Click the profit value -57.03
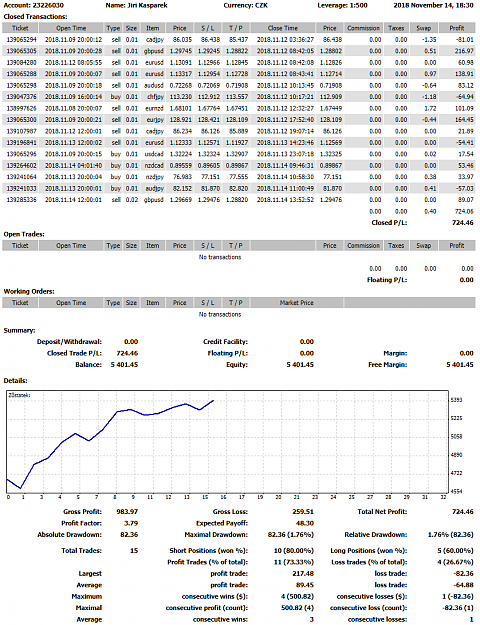This screenshot has width=480, height=625. (x=465, y=189)
